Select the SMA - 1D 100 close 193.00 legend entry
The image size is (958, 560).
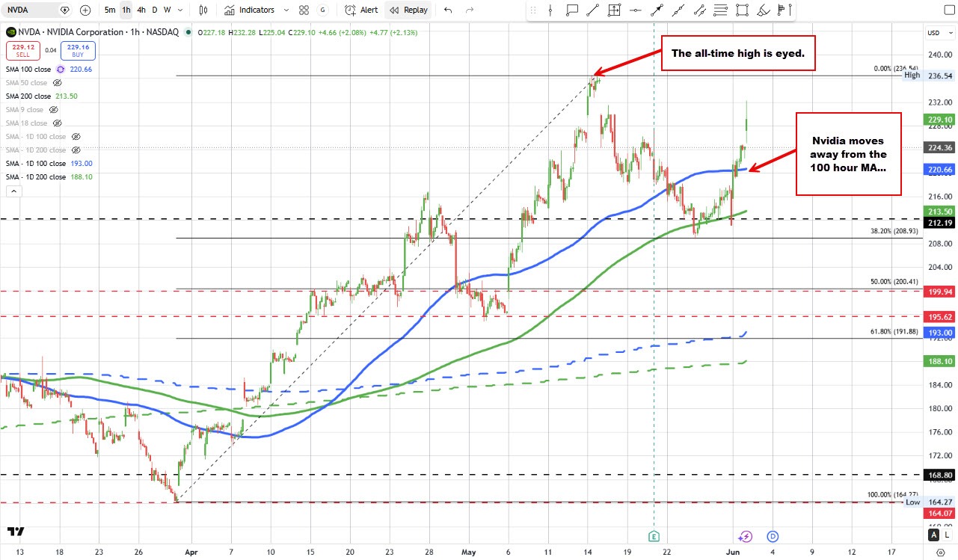(x=49, y=164)
